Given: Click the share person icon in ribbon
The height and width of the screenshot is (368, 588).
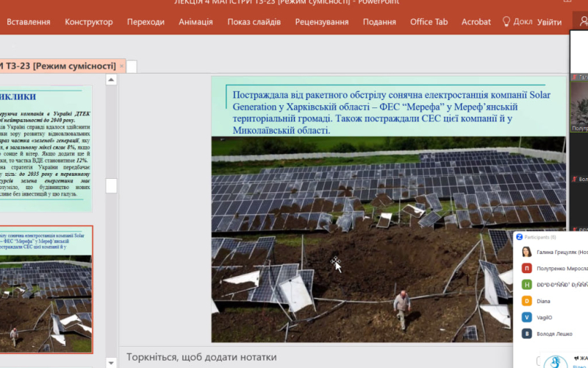Looking at the screenshot, I should 583,21.
